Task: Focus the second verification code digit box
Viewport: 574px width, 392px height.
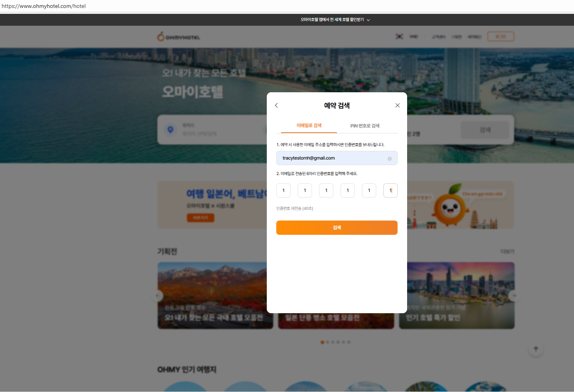Action: [305, 190]
